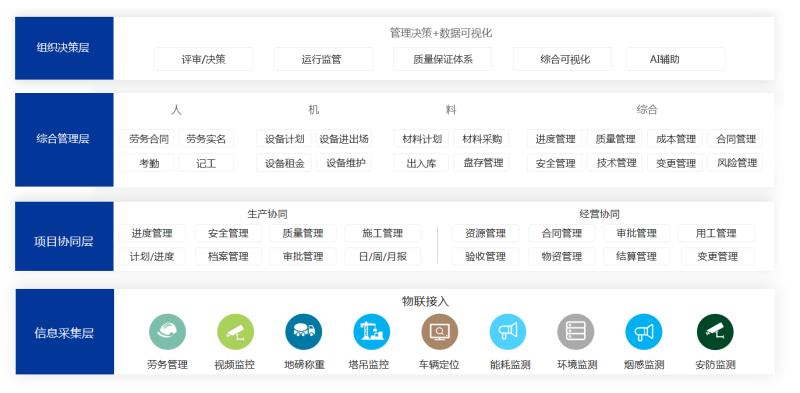Click 进度管理 in the 综合管理层 row
This screenshot has width=800, height=393.
[555, 138]
